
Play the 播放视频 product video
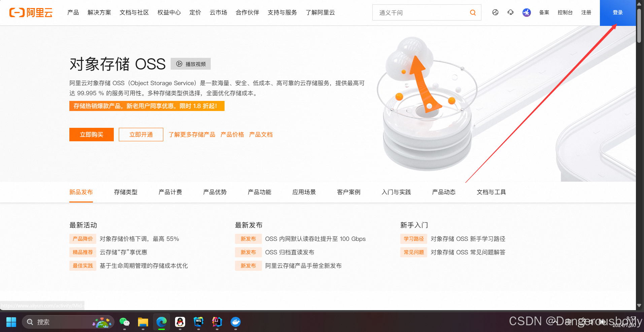191,64
